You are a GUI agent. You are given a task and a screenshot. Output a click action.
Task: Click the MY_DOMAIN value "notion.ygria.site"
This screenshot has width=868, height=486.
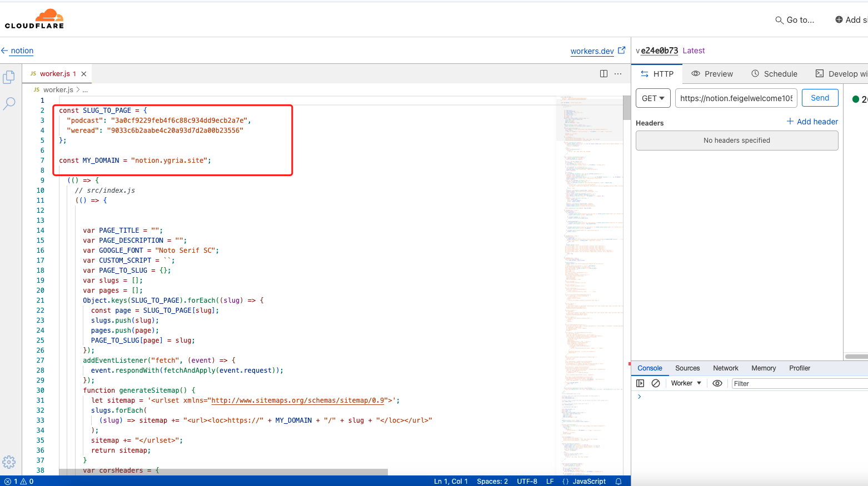pos(171,161)
